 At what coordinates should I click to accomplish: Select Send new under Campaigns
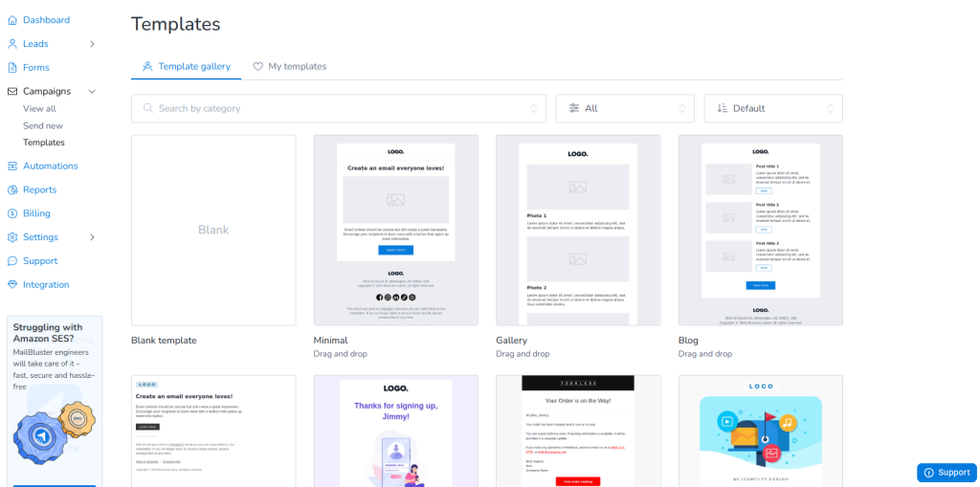pos(43,125)
